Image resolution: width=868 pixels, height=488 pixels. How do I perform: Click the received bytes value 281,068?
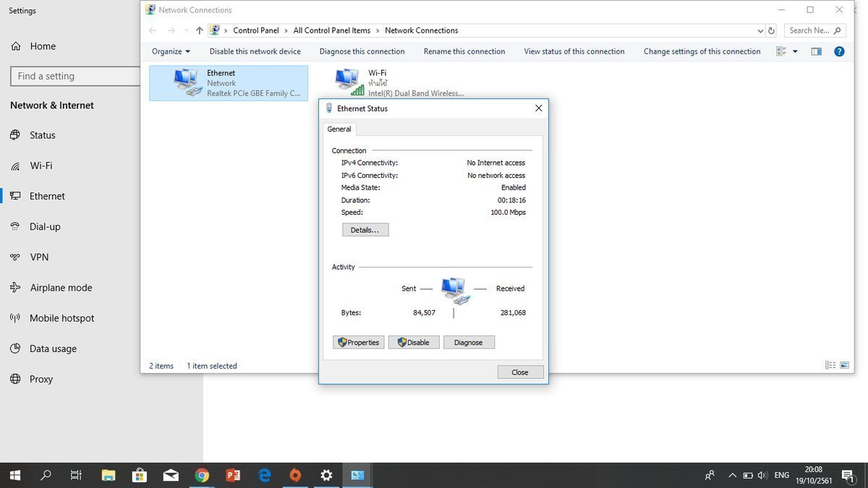click(x=513, y=313)
